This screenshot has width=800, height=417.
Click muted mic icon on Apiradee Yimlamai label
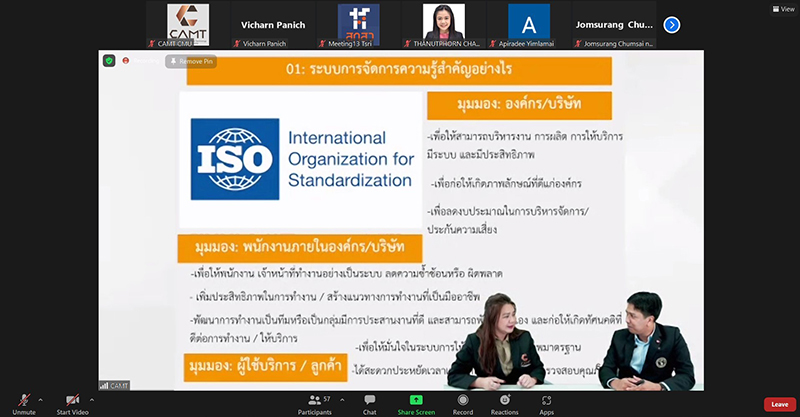492,44
